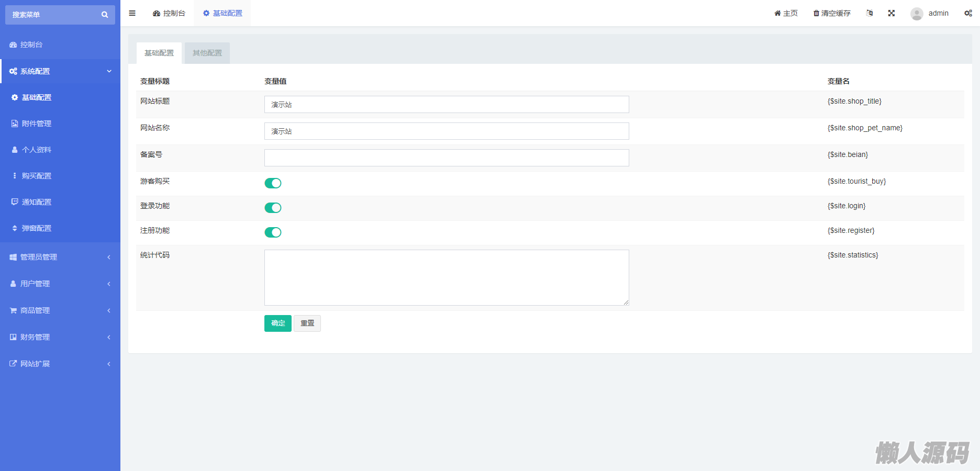
Task: Click the empty 备案号 input field
Action: [447, 158]
